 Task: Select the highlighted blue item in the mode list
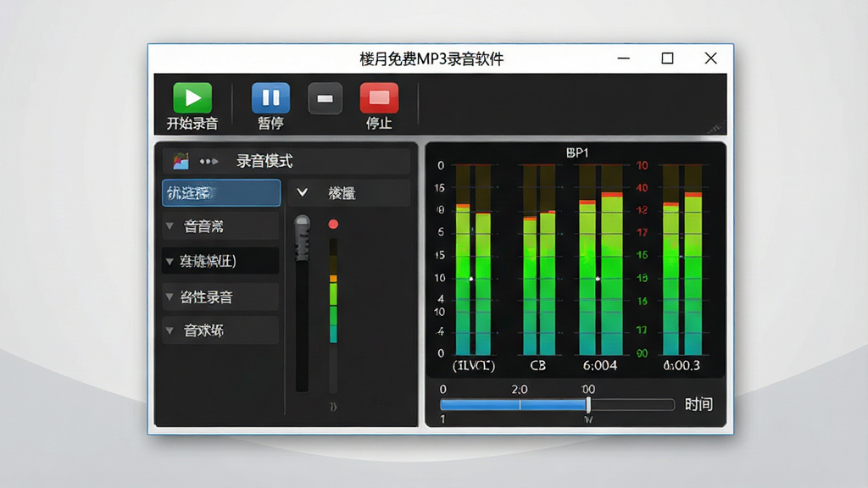[221, 192]
